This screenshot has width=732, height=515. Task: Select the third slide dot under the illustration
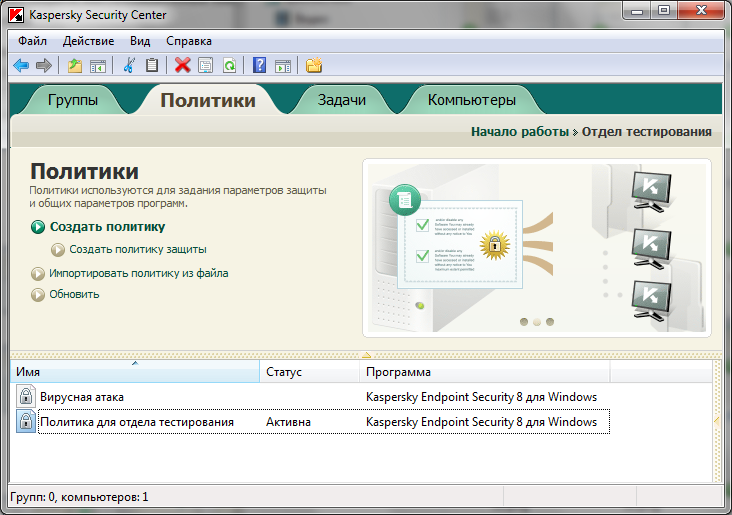(550, 322)
